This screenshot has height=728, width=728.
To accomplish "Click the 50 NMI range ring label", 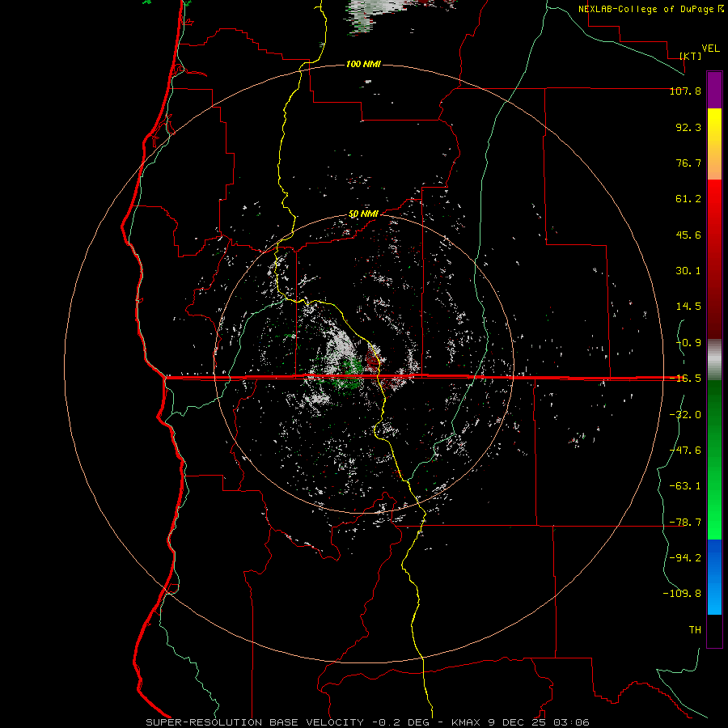I will 363,214.
